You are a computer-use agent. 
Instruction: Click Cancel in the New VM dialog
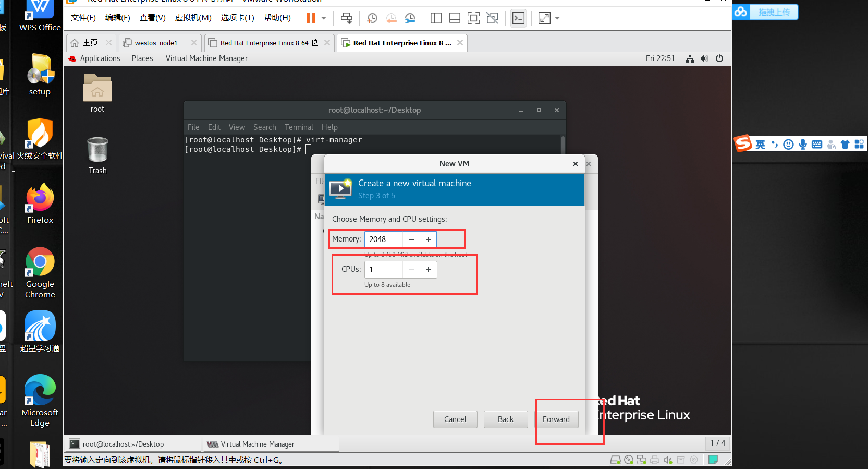click(x=455, y=419)
